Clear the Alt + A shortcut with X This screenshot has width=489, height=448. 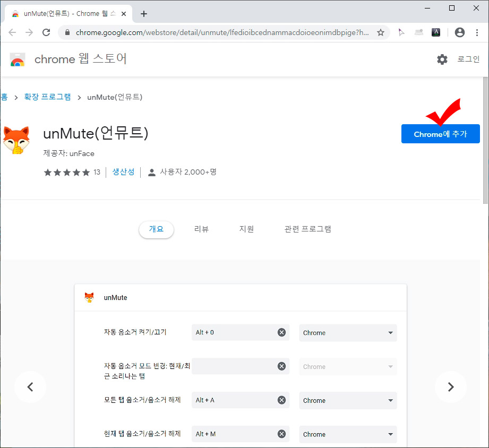click(x=281, y=400)
